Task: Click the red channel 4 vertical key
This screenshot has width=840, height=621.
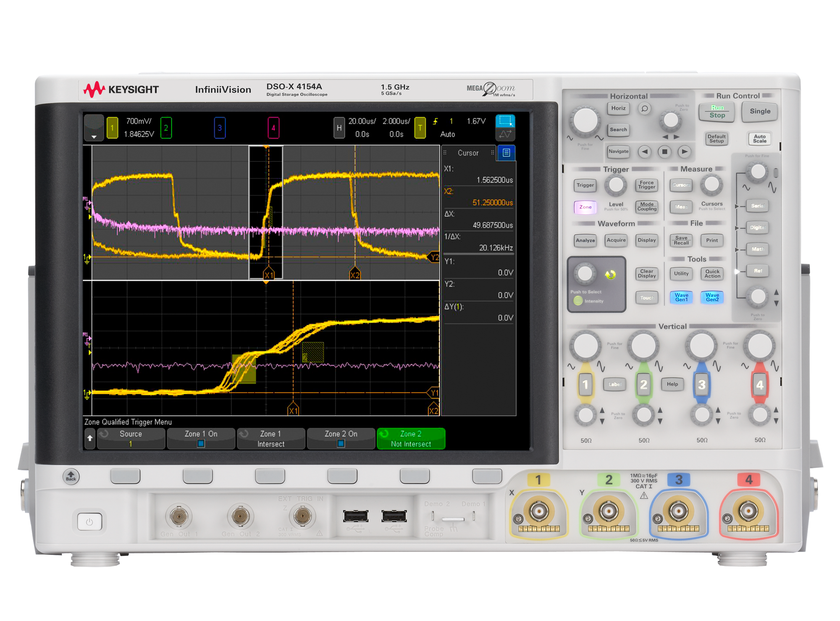Action: pos(759,384)
